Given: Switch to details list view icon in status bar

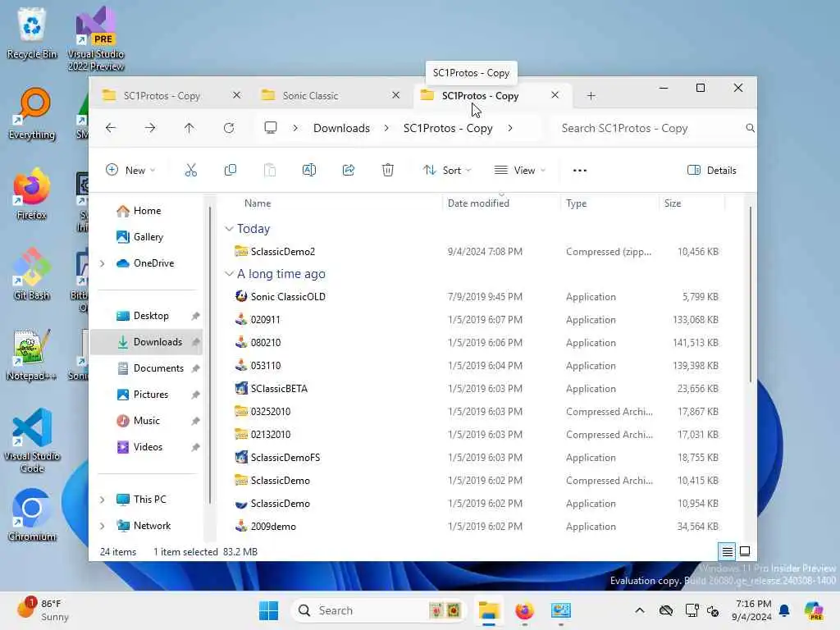Looking at the screenshot, I should 727,551.
